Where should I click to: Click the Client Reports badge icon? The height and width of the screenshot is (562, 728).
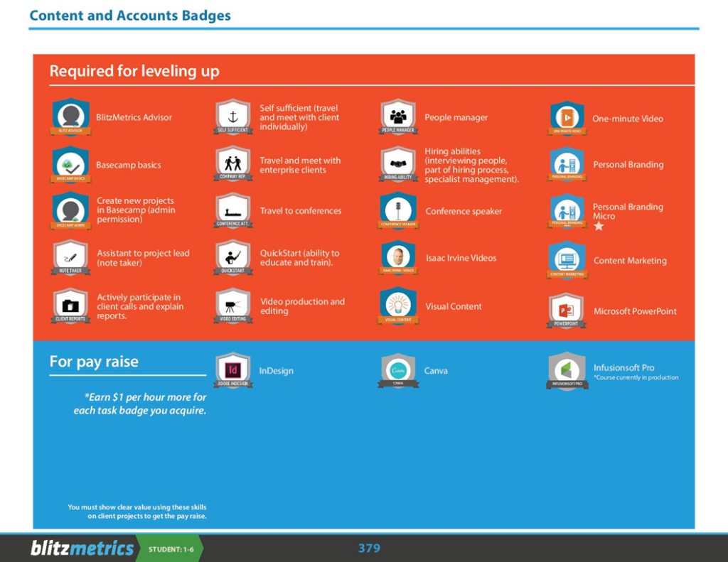pos(70,306)
